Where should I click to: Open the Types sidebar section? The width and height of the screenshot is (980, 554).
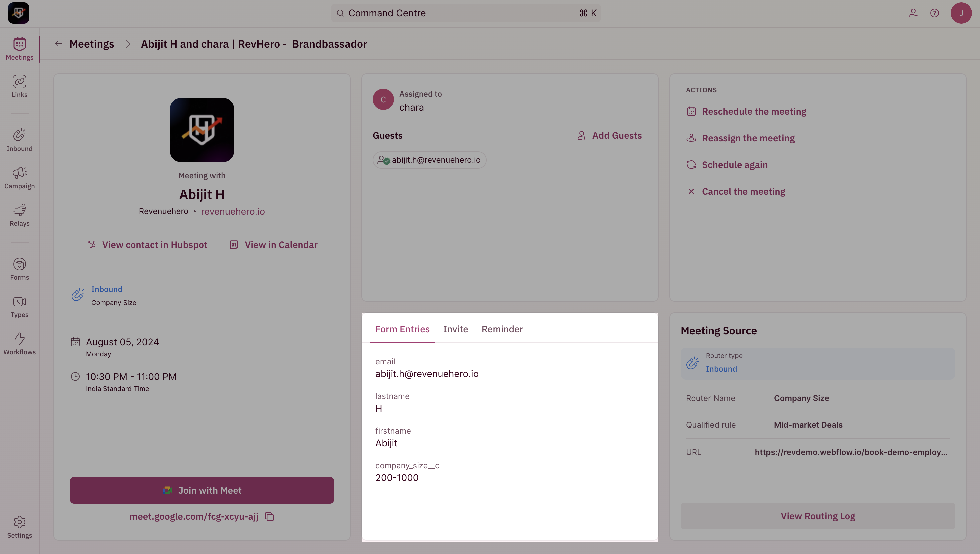click(x=19, y=306)
